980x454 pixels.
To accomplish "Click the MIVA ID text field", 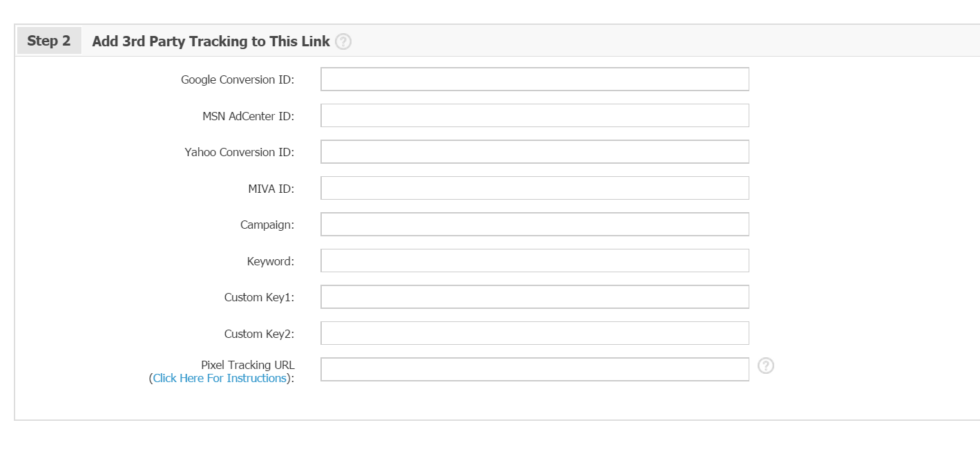I will pyautogui.click(x=535, y=188).
